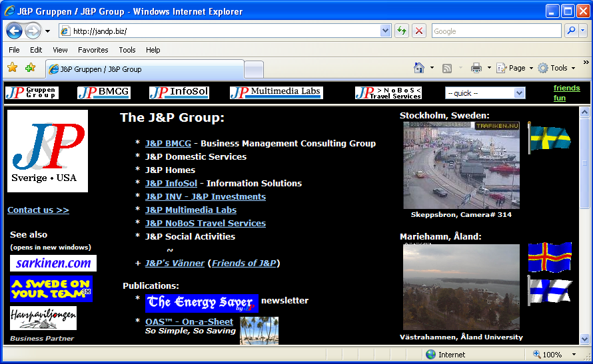Image resolution: width=593 pixels, height=364 pixels.
Task: Select the J&P Gruppen tab
Action: point(100,69)
